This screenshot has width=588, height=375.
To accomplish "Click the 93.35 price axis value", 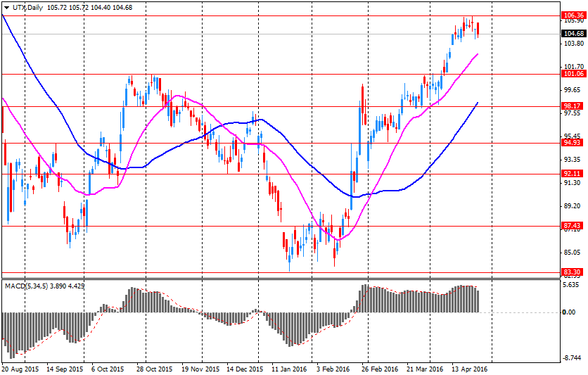I will pos(574,160).
